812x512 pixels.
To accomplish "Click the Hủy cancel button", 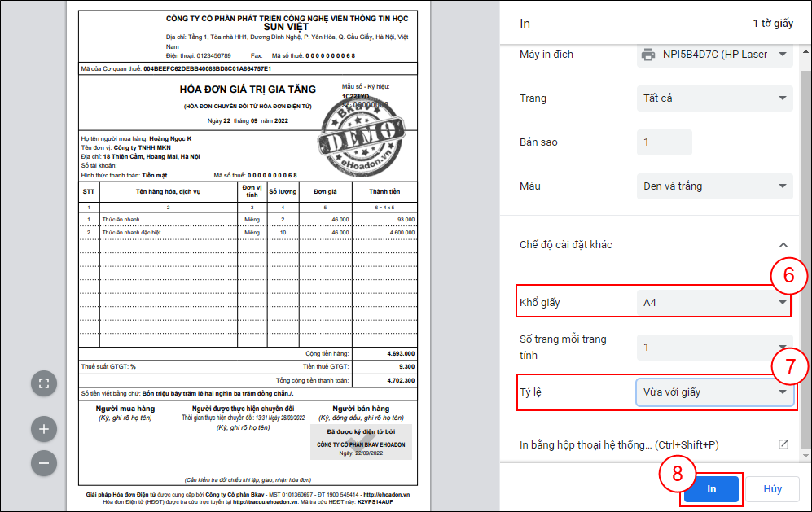I will click(772, 489).
